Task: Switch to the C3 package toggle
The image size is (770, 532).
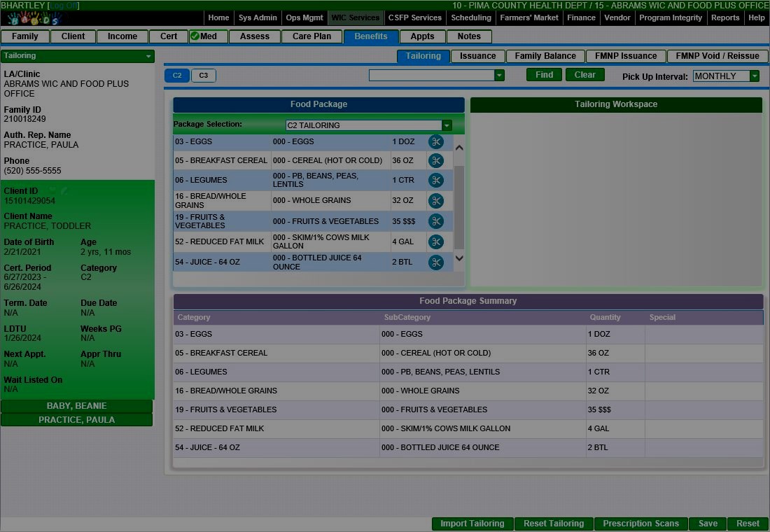Action: click(204, 76)
